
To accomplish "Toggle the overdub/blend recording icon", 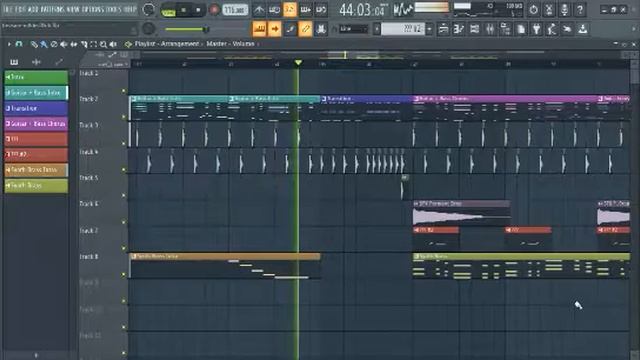I will [305, 9].
